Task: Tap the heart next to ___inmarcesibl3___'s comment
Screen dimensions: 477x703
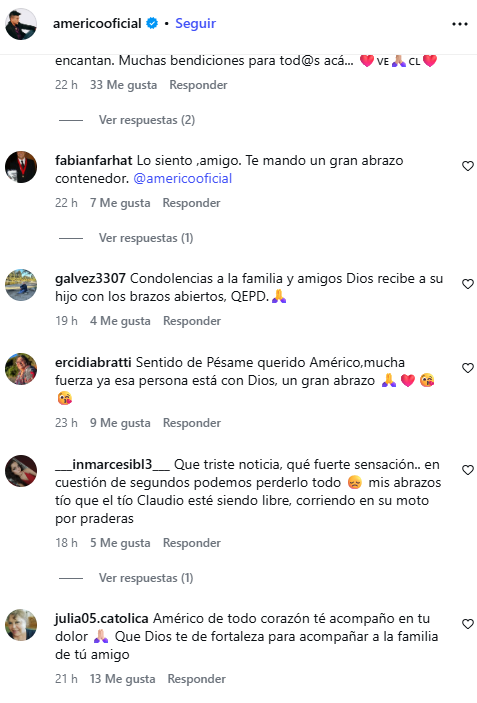Action: [x=468, y=469]
